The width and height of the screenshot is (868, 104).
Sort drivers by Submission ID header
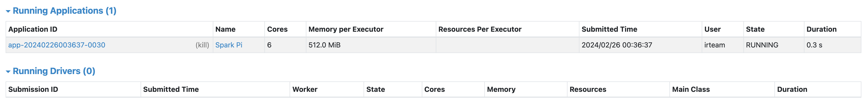(x=33, y=90)
